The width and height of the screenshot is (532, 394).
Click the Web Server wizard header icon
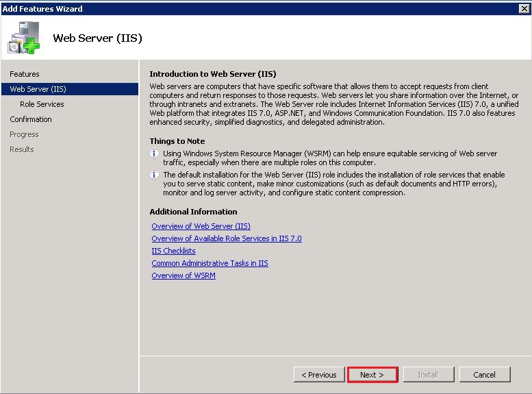tap(24, 38)
